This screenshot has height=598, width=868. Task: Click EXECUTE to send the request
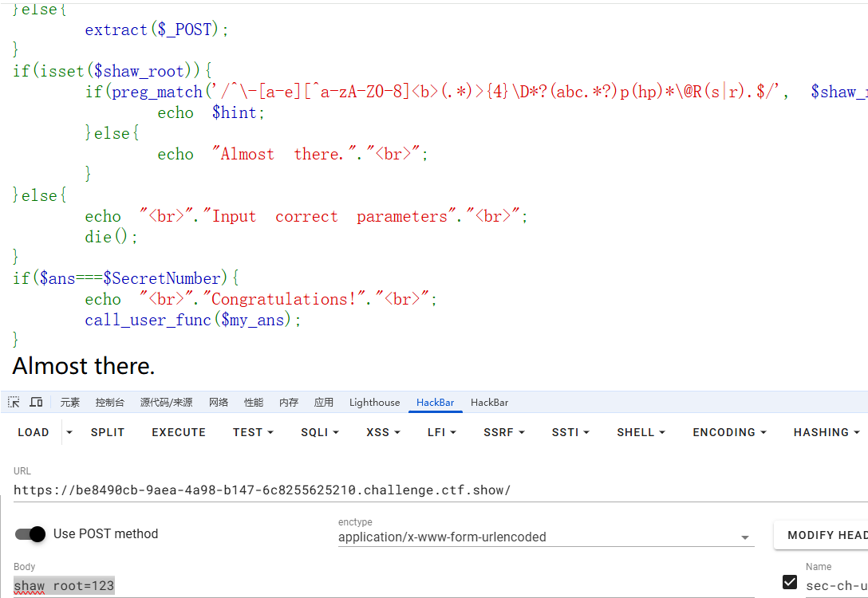click(x=179, y=432)
